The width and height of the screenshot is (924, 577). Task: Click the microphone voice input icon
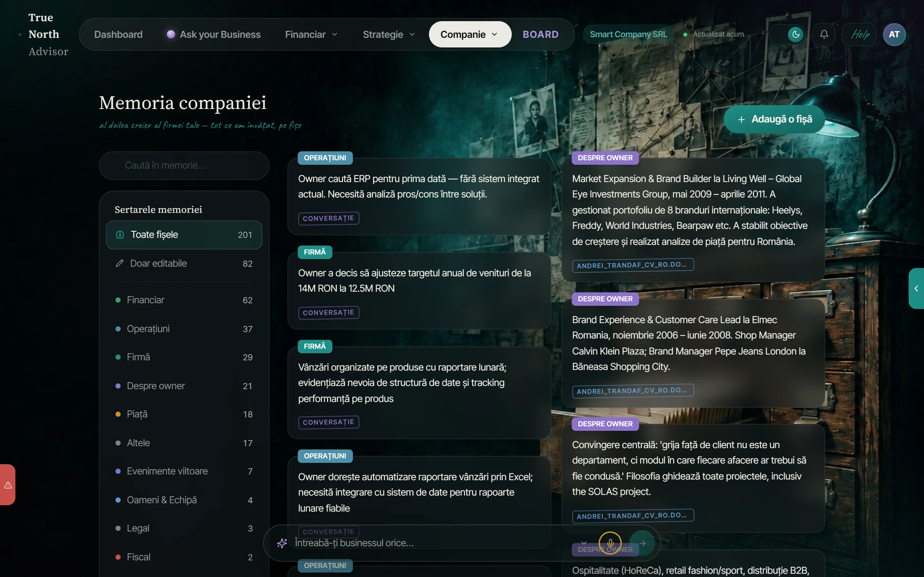610,543
